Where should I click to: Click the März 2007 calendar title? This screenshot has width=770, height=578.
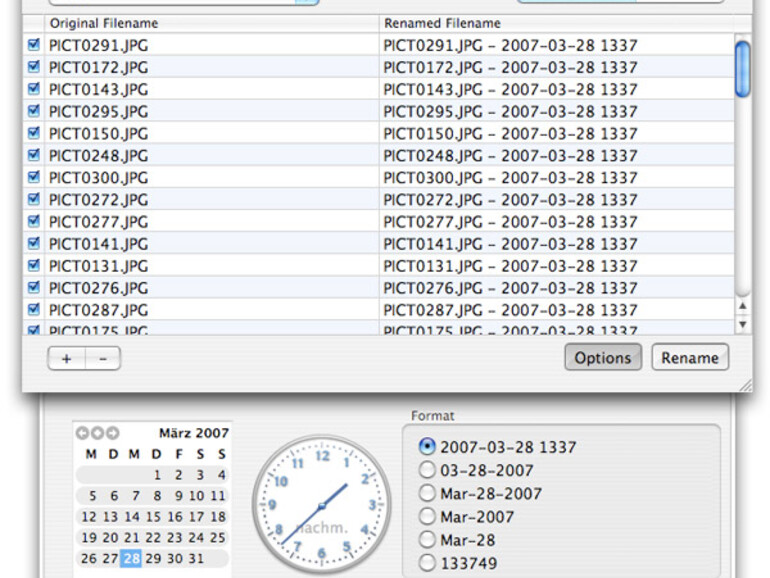(194, 433)
